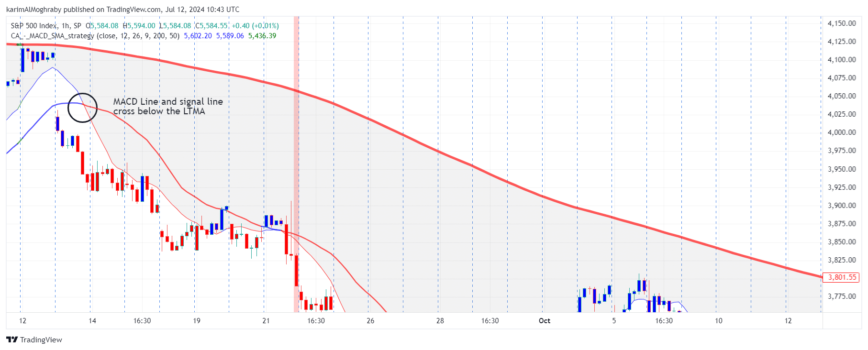Image resolution: width=868 pixels, height=350 pixels.
Task: Select the MACD Line and signal line annotation text
Action: click(x=168, y=106)
